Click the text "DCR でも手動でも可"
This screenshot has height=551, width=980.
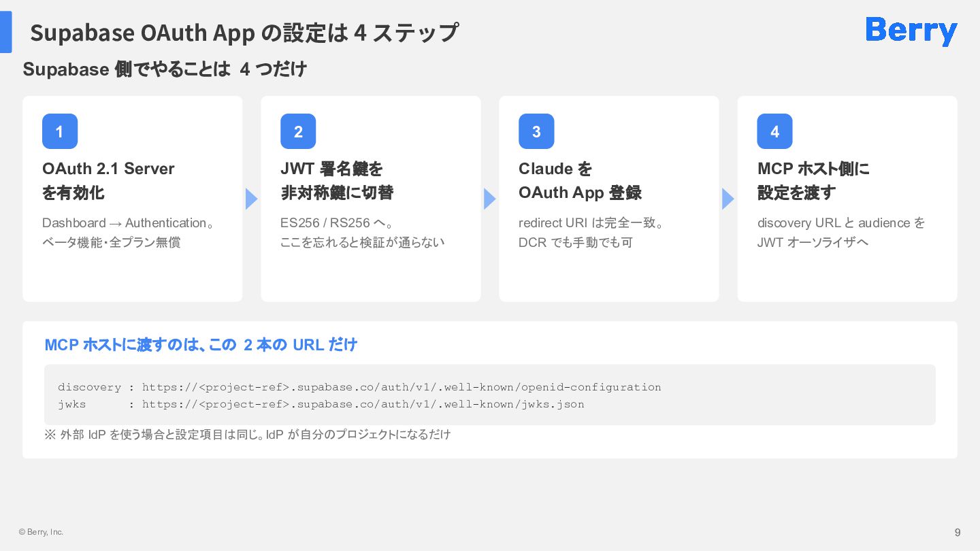click(x=576, y=242)
